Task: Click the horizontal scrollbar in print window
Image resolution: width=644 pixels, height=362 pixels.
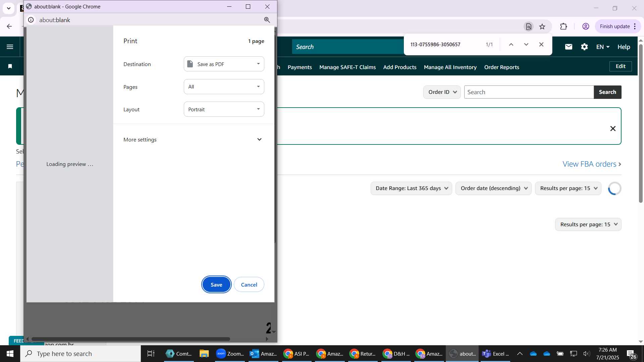Action: click(x=131, y=339)
